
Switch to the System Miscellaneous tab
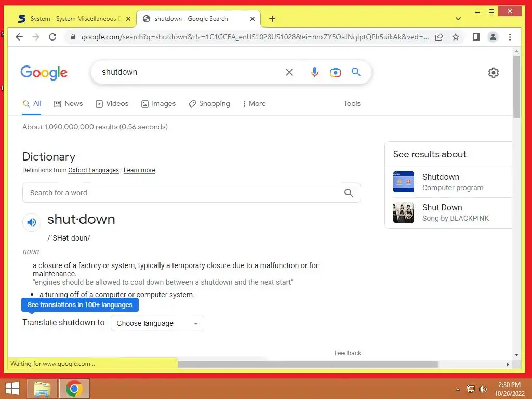[74, 19]
